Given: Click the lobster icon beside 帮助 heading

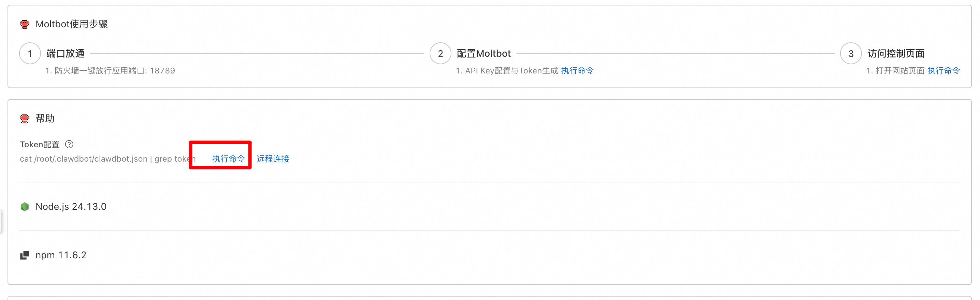Looking at the screenshot, I should [25, 119].
